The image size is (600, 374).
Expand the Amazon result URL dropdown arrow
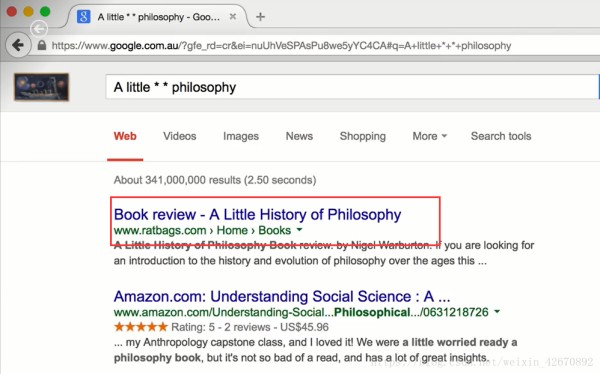[497, 312]
